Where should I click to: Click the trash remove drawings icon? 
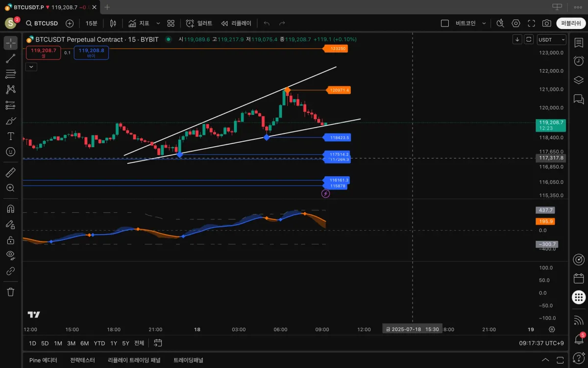coord(10,292)
